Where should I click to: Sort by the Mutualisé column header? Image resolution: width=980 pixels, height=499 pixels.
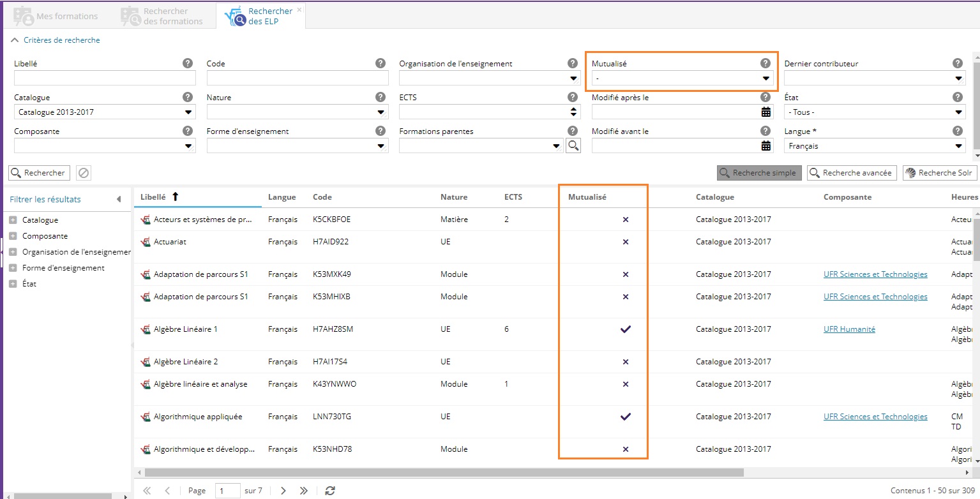[626, 197]
